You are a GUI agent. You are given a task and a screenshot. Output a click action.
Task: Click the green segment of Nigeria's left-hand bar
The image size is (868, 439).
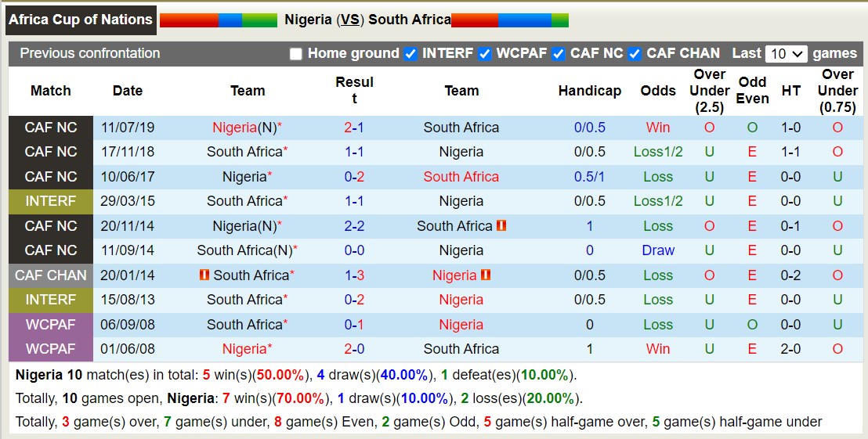pyautogui.click(x=259, y=20)
